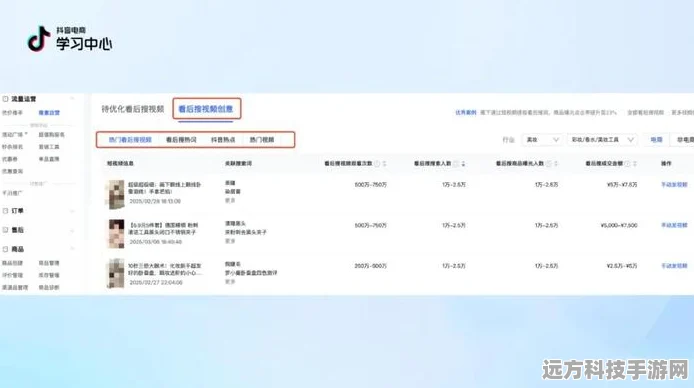Image resolution: width=694 pixels, height=388 pixels.
Task: Switch to 看后搜视频创意 tab
Action: [206, 109]
